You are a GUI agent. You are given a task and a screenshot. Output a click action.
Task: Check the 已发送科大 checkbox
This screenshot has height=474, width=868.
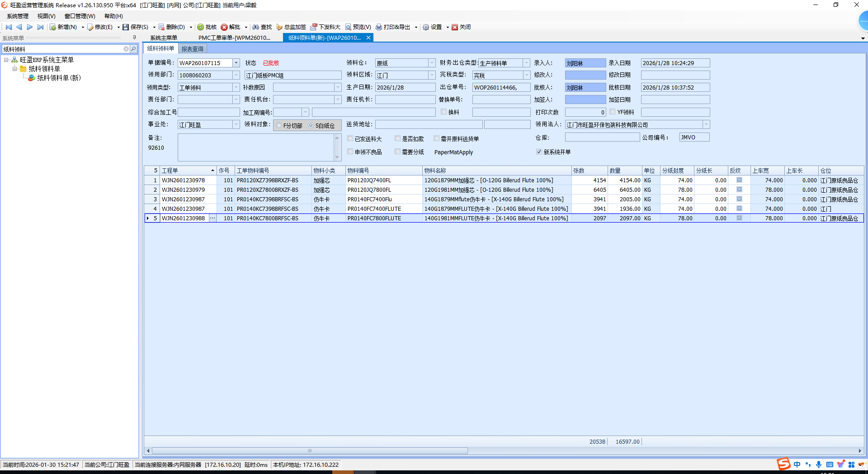[350, 138]
